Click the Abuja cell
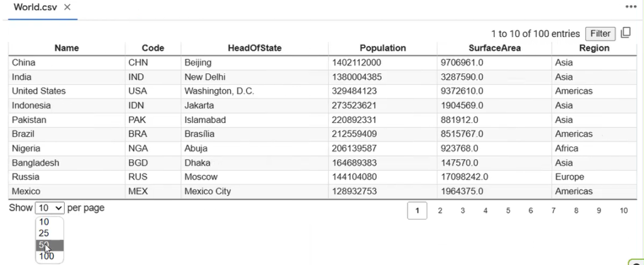 255,148
